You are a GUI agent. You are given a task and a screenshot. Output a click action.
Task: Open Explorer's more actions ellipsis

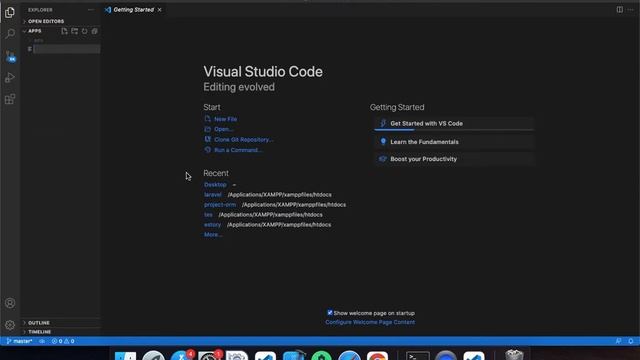click(91, 10)
